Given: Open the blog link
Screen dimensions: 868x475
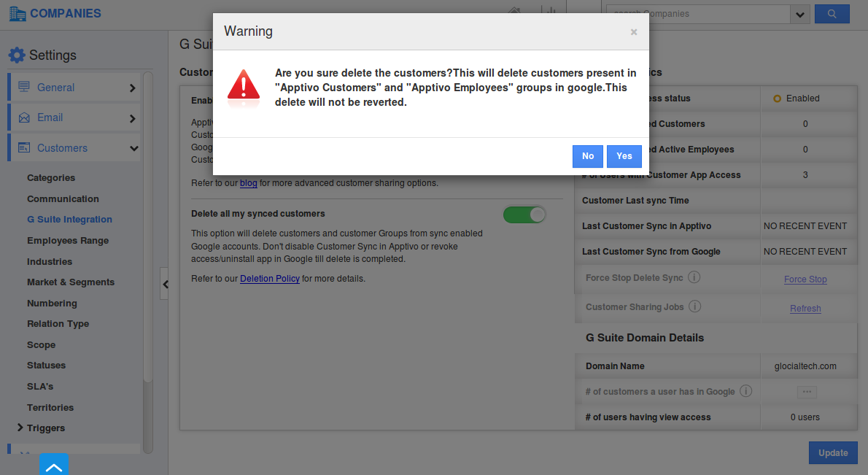Looking at the screenshot, I should point(249,182).
